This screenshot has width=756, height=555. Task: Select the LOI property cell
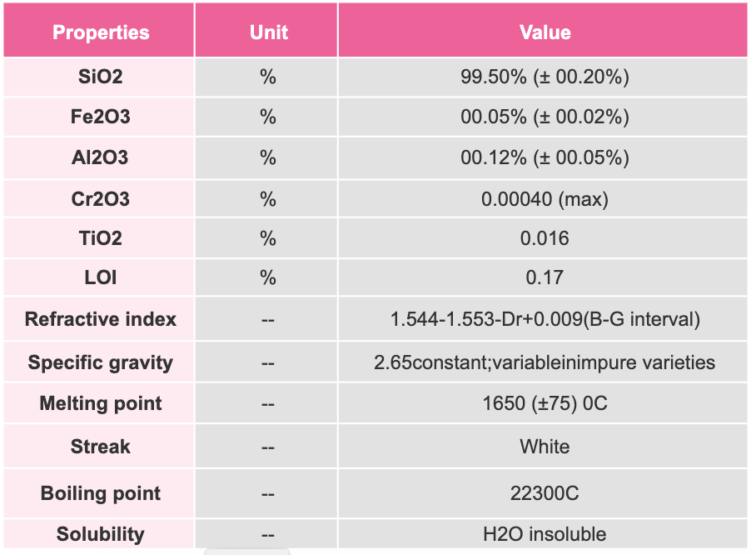pos(101,278)
